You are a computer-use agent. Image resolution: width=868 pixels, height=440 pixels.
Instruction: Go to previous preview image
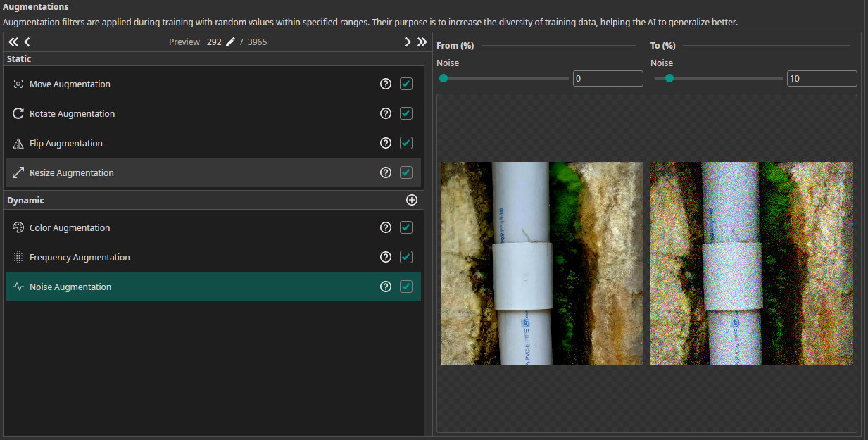(27, 42)
